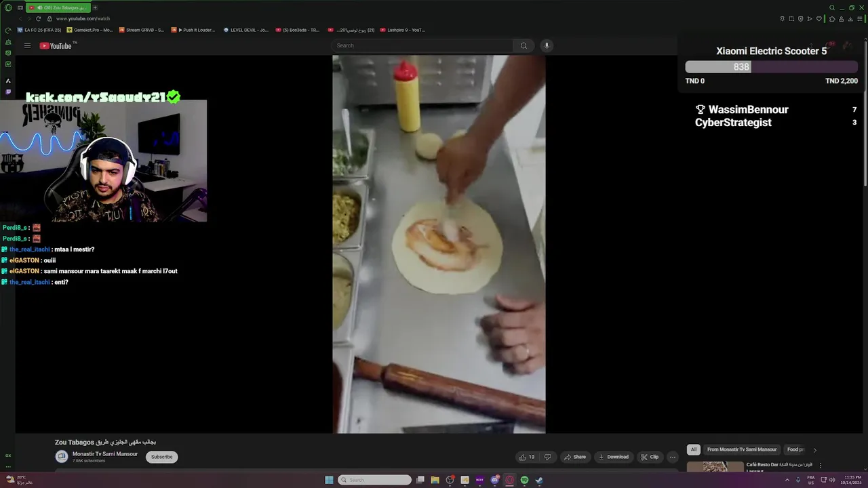
Task: Open the EA FC 25 bookmark
Action: pyautogui.click(x=39, y=30)
